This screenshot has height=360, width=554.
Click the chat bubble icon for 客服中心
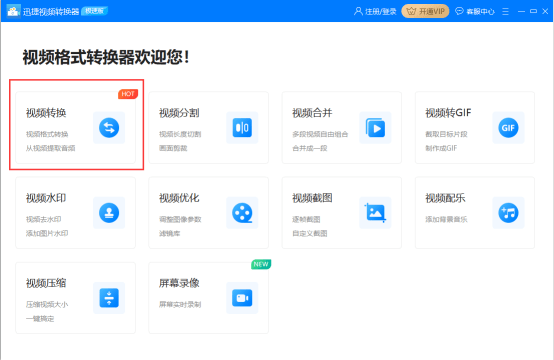point(459,11)
